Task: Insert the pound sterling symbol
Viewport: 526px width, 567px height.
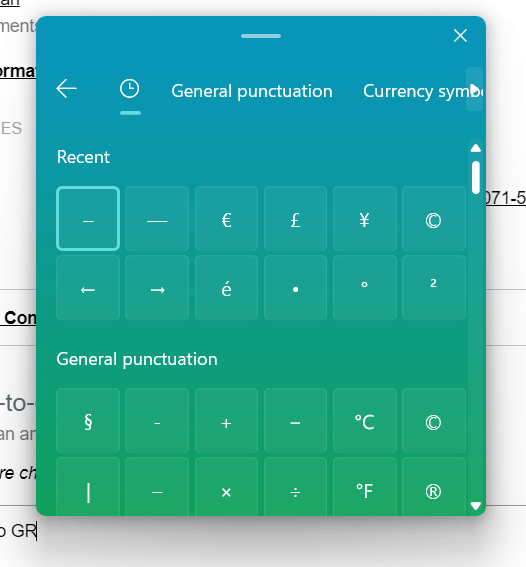Action: point(295,219)
